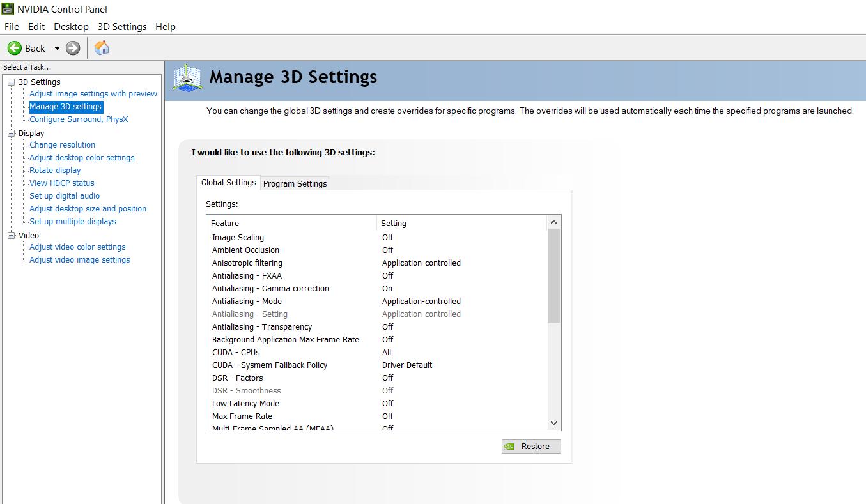Click the NVIDIA Control Panel title icon
The height and width of the screenshot is (504, 866).
point(8,9)
